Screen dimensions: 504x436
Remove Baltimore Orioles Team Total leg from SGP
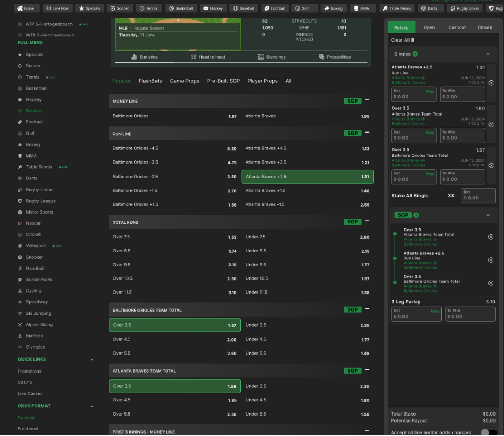[x=491, y=283]
